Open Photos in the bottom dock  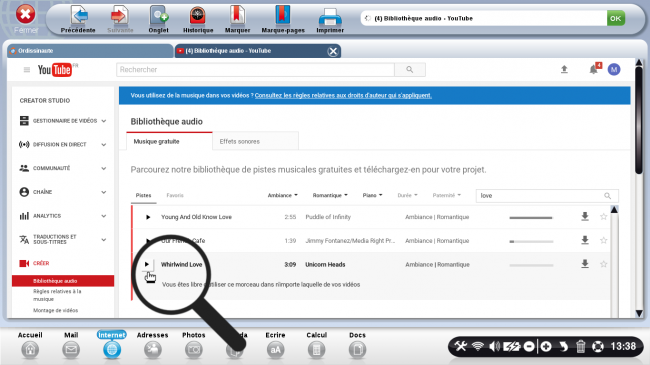[194, 345]
